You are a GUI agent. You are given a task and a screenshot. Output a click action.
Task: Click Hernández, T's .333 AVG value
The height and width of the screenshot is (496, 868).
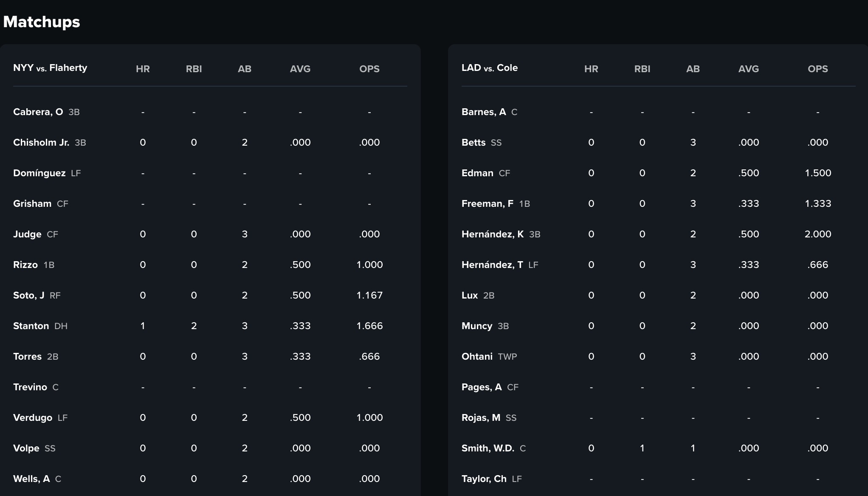(x=749, y=265)
